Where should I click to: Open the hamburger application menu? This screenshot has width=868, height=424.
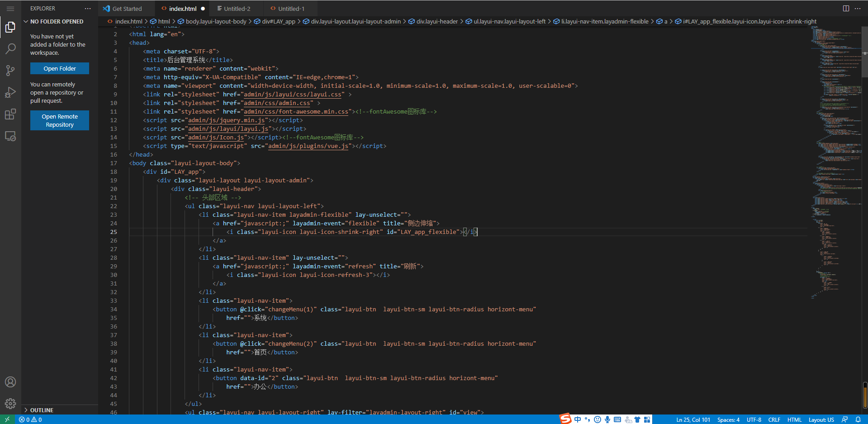coord(10,9)
